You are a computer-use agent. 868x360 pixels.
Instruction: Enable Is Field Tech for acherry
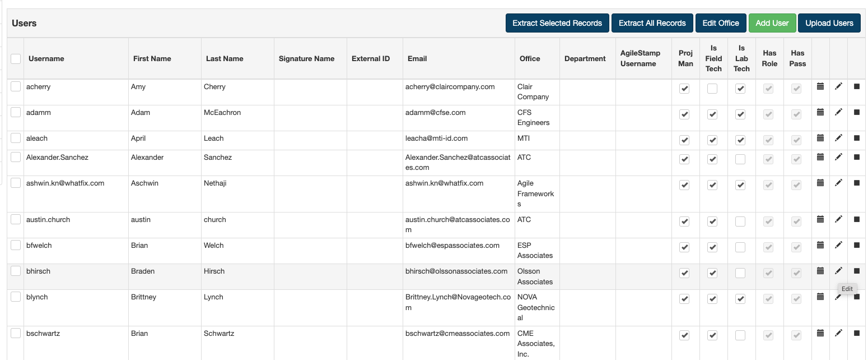712,89
